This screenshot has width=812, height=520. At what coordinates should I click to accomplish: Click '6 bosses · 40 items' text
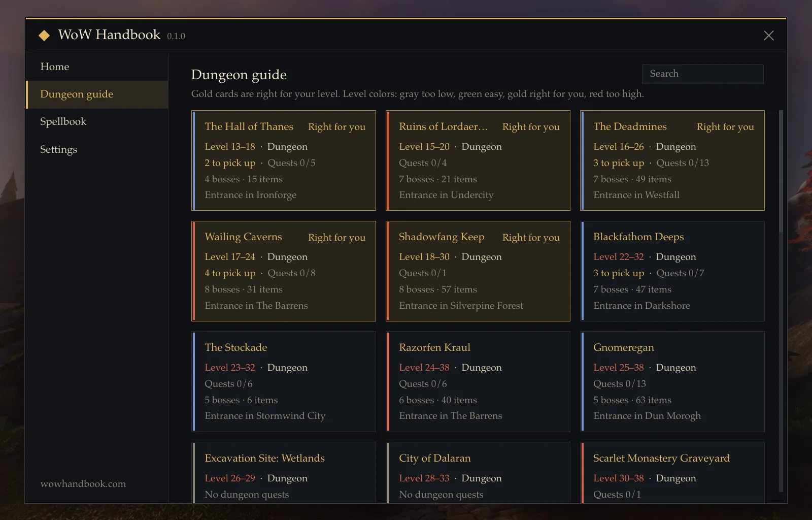pyautogui.click(x=438, y=400)
